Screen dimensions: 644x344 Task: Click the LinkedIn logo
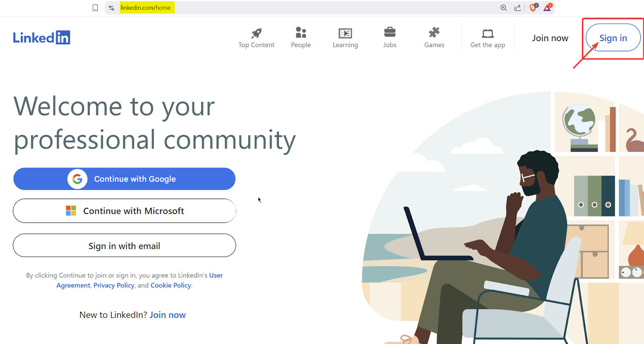pyautogui.click(x=41, y=37)
